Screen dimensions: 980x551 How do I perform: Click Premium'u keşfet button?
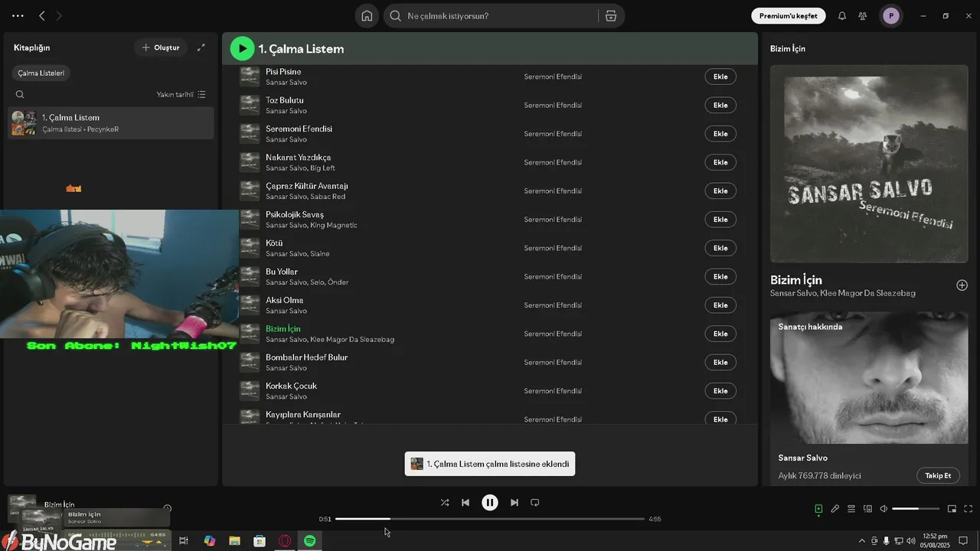click(x=789, y=16)
